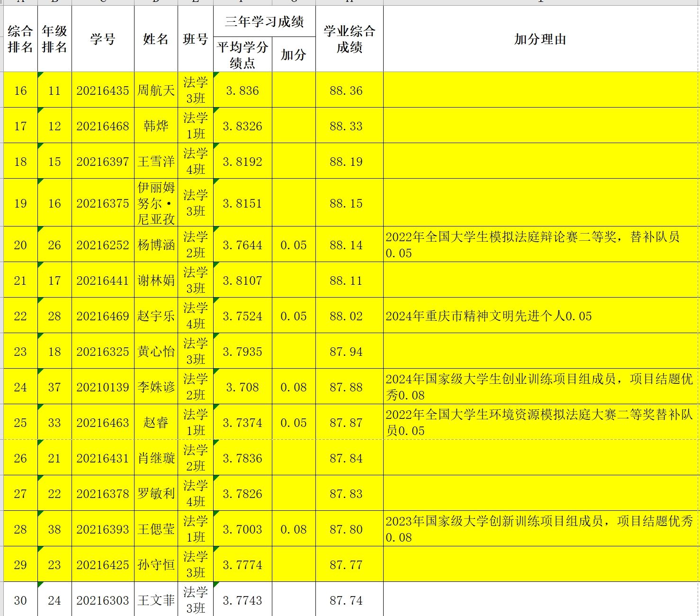Click the 学业综合成绩 header cell
The width and height of the screenshot is (700, 616).
[x=349, y=39]
